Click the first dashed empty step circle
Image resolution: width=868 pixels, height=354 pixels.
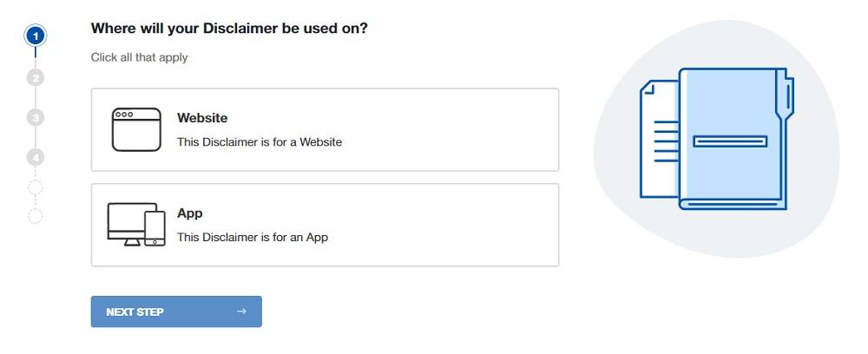(x=36, y=187)
